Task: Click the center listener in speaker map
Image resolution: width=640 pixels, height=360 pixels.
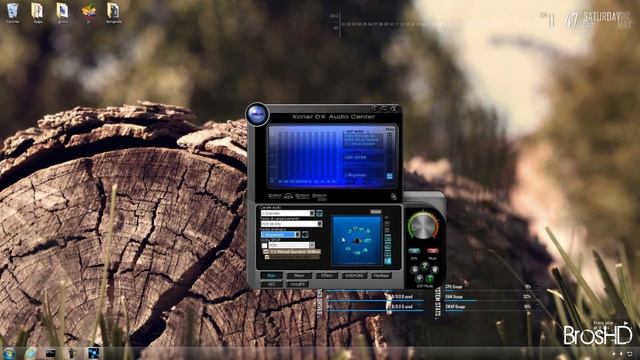Action: (357, 241)
